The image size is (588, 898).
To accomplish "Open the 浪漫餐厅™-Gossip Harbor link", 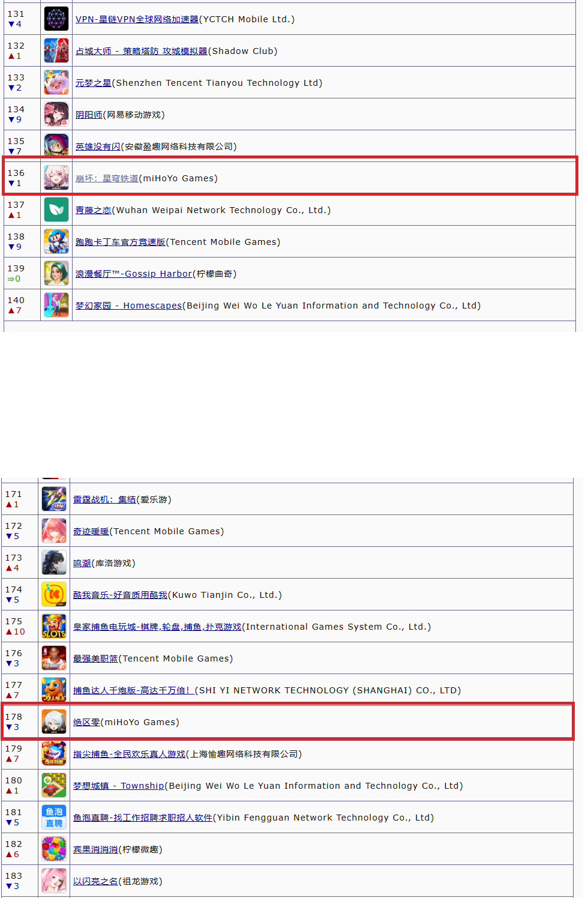I will (x=134, y=274).
